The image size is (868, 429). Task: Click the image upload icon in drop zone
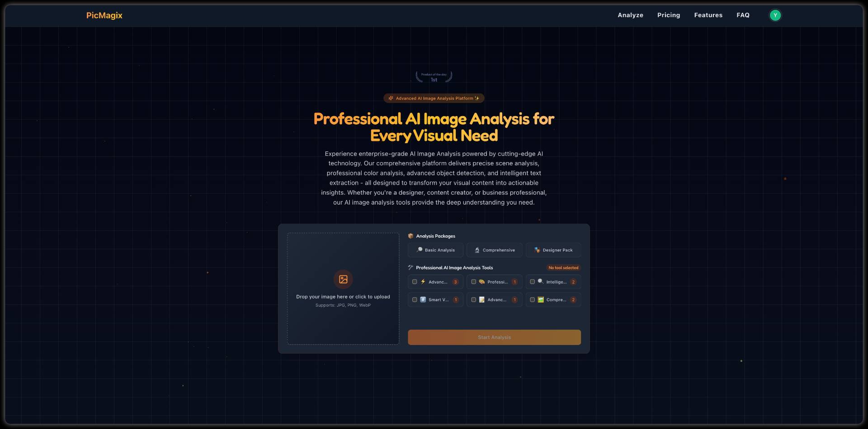(343, 279)
